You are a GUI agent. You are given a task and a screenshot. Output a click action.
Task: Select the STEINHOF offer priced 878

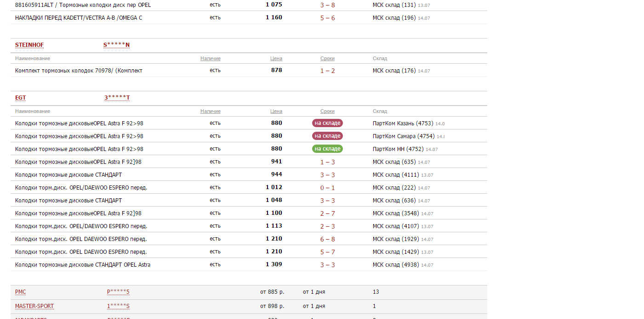pos(249,70)
